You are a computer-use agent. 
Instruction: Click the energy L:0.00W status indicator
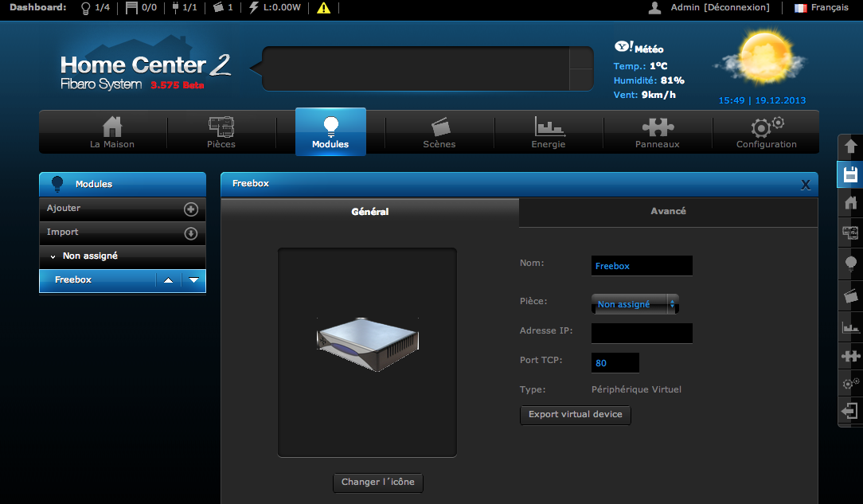[274, 8]
